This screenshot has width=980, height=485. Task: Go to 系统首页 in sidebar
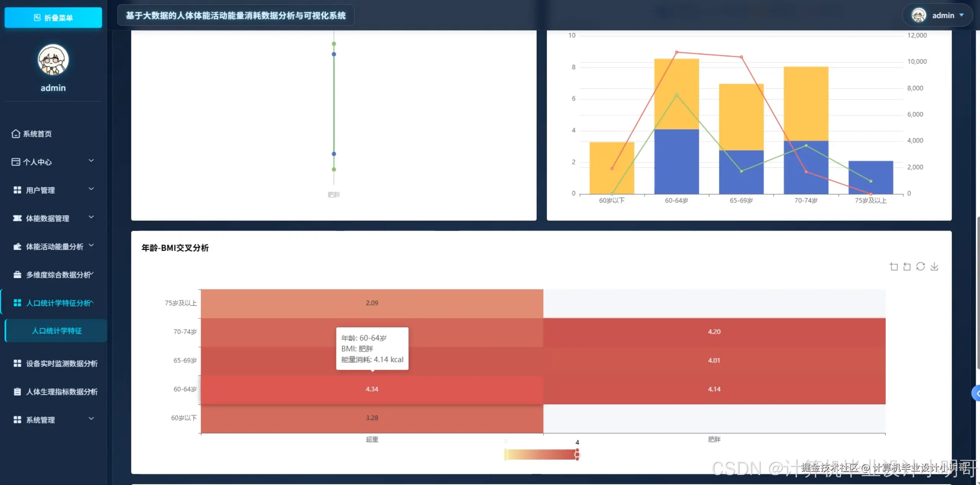(37, 134)
